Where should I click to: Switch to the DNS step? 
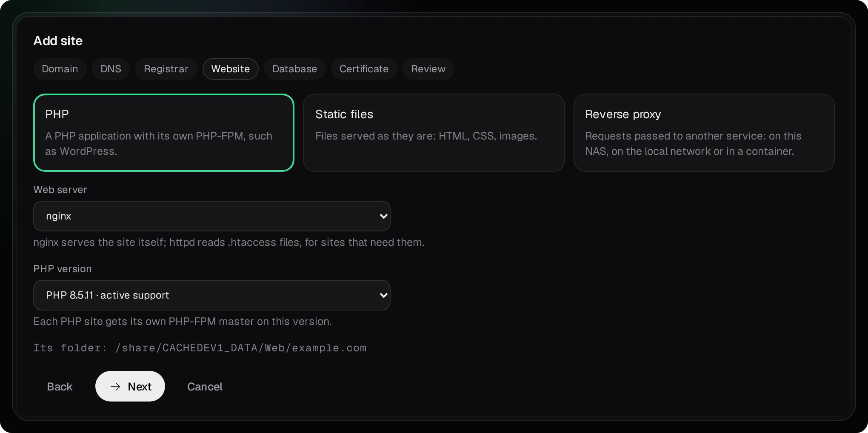(111, 69)
